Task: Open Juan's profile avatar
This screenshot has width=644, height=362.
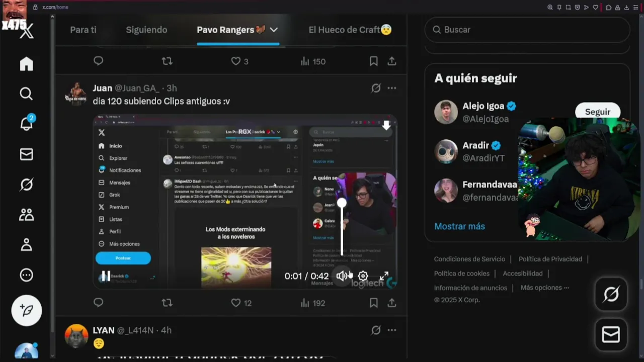Action: [76, 94]
